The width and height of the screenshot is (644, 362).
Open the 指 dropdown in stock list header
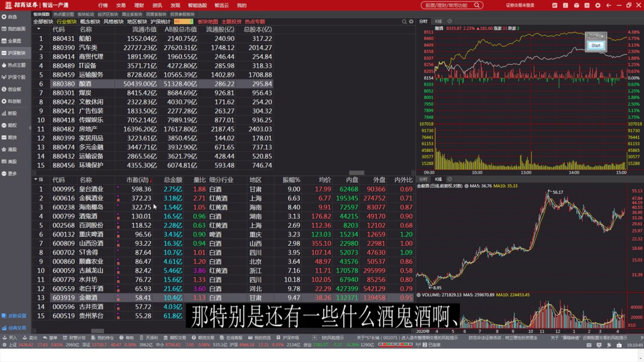[x=38, y=179]
